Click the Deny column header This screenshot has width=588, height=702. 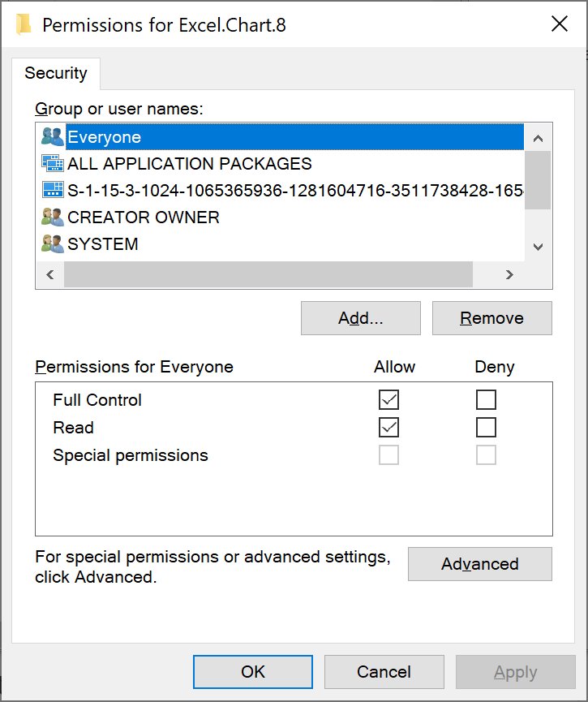(495, 367)
